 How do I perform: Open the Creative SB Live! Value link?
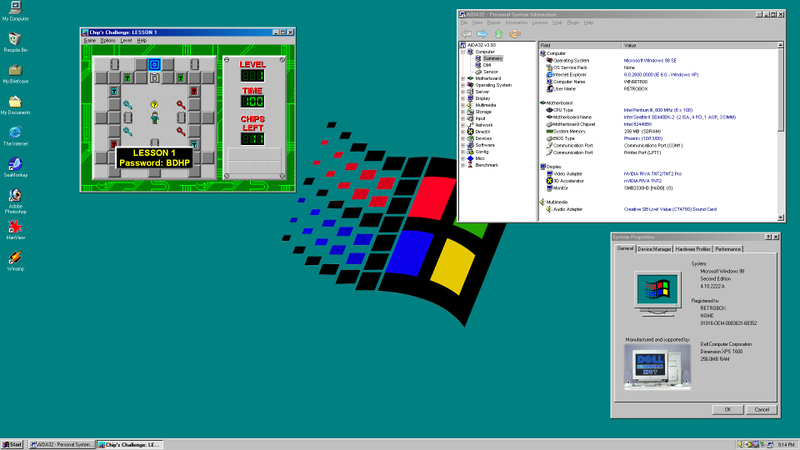(670, 209)
